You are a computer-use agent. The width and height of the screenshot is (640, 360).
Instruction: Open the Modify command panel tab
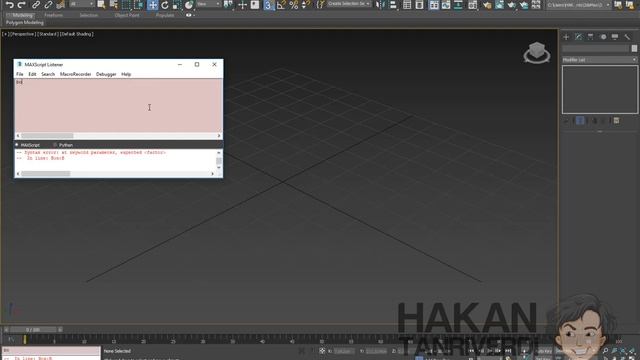click(x=578, y=37)
